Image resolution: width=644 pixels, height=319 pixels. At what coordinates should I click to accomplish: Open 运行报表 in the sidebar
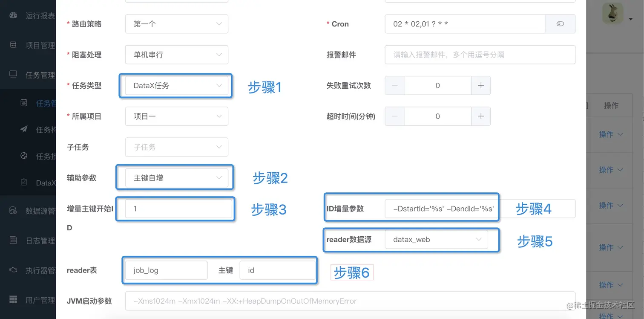coord(28,16)
